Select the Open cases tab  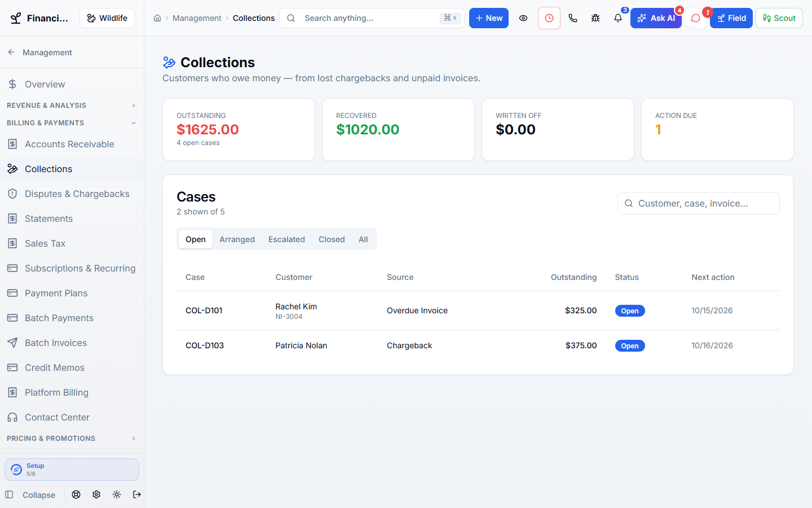pyautogui.click(x=196, y=239)
